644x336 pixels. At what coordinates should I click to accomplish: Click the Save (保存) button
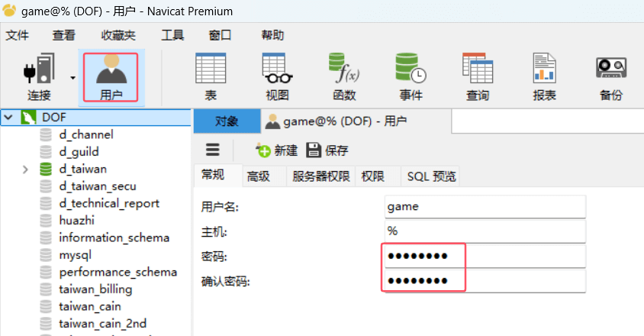[x=327, y=150]
